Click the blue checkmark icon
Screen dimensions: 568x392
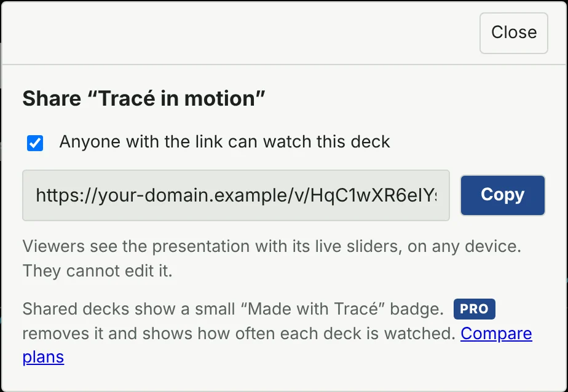click(35, 143)
